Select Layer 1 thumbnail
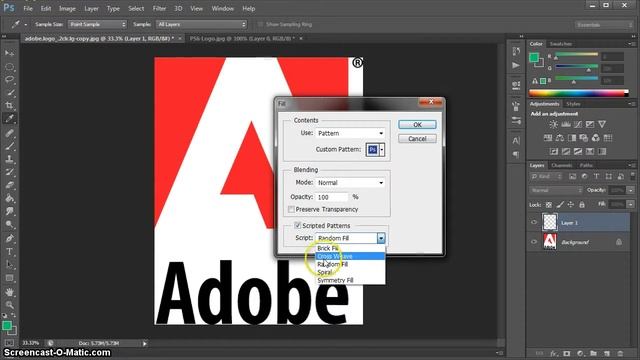The width and height of the screenshot is (640, 360). [550, 222]
